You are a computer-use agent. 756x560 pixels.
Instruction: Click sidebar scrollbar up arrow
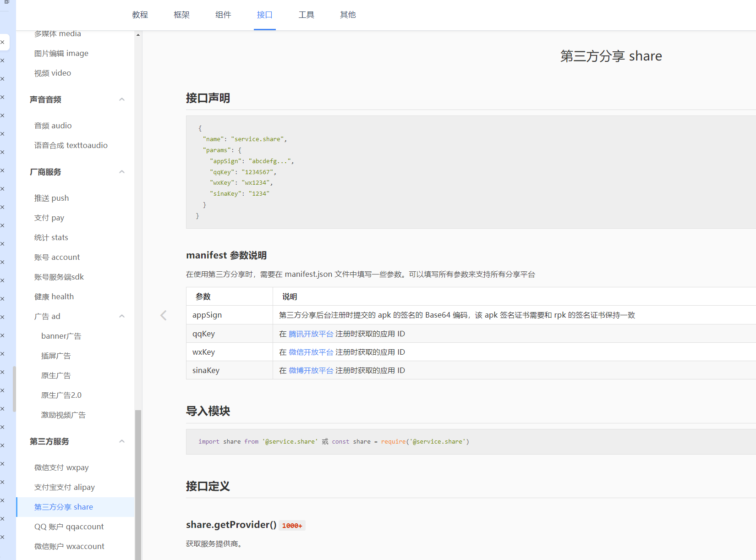138,35
